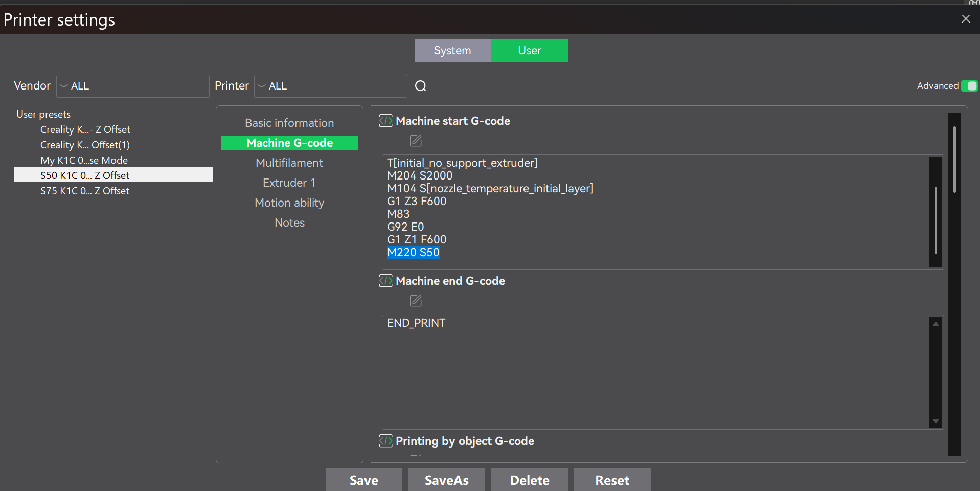This screenshot has height=491, width=980.
Task: Click edit icon under Machine end G-code
Action: pos(416,301)
